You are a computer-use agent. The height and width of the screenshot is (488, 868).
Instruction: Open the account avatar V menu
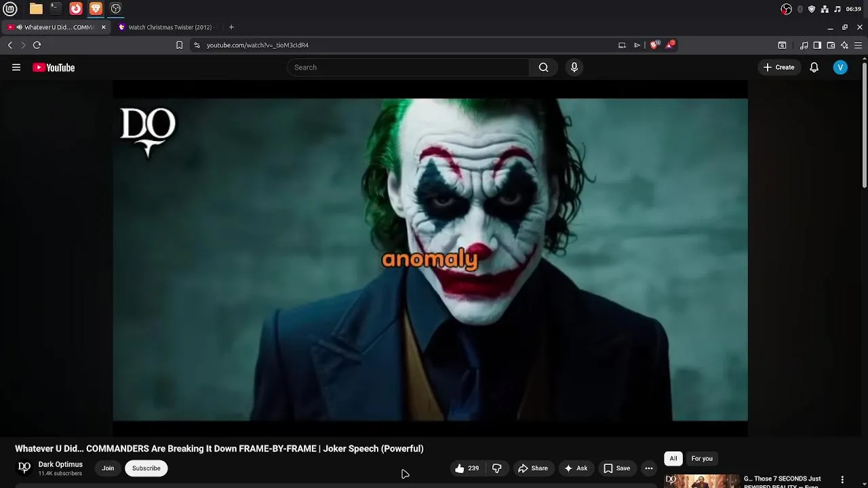[x=840, y=67]
